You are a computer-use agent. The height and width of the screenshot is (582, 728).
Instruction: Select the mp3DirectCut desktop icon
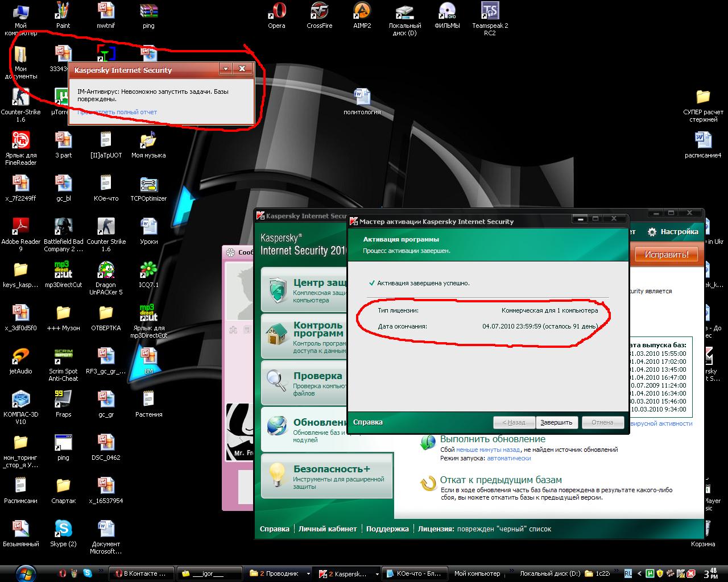point(63,275)
